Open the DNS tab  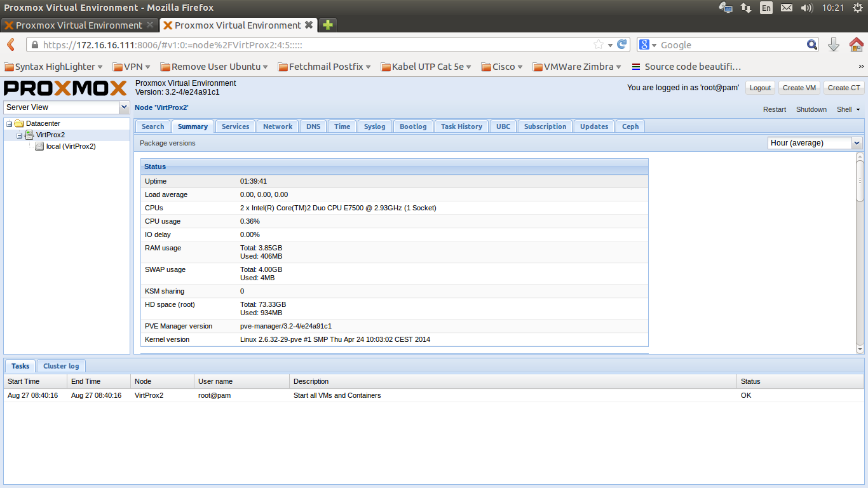313,126
